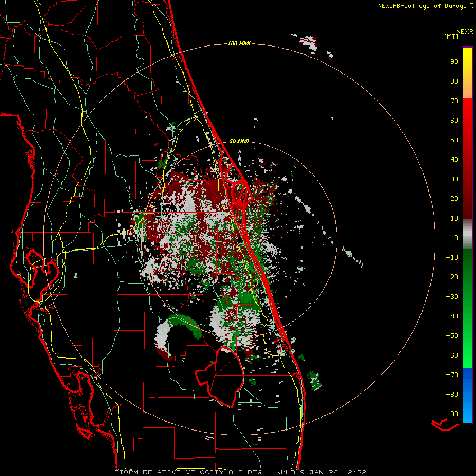The width and height of the screenshot is (476, 476).
Task: Click the blue segment near -80 on color bar
Action: (467, 395)
